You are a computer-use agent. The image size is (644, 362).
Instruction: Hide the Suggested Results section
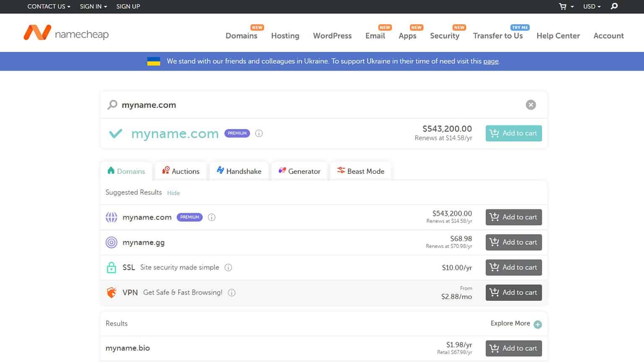point(174,193)
